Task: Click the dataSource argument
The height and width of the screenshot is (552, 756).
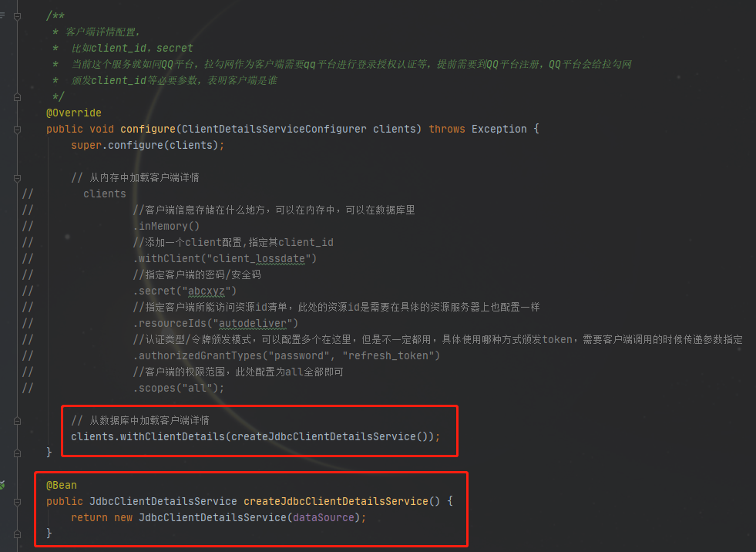Action: 324,518
